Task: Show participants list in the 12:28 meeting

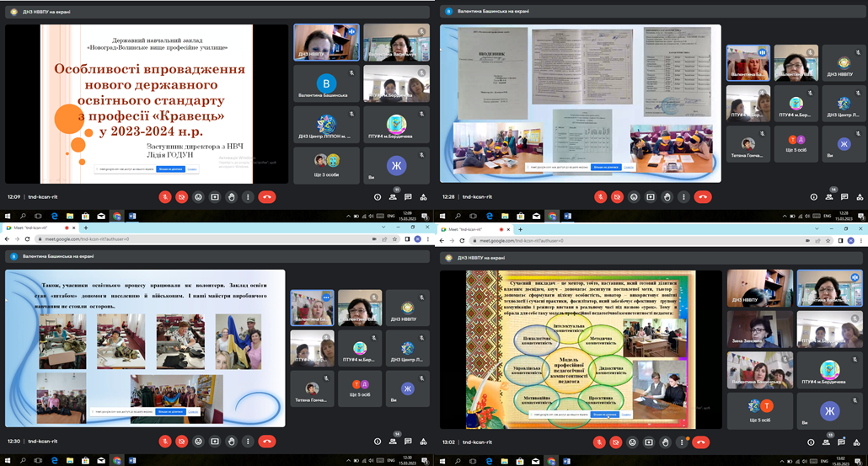Action: [828, 196]
